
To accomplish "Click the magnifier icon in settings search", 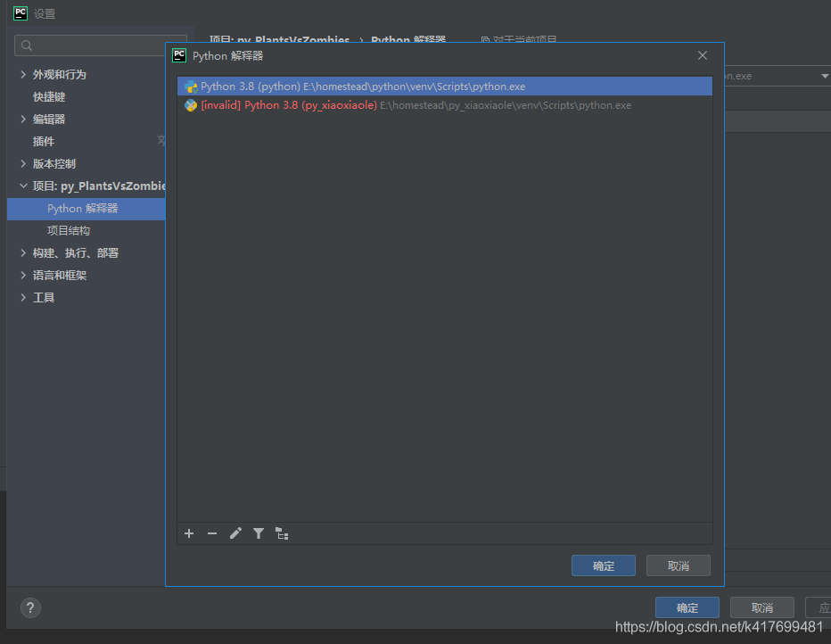I will [x=27, y=45].
